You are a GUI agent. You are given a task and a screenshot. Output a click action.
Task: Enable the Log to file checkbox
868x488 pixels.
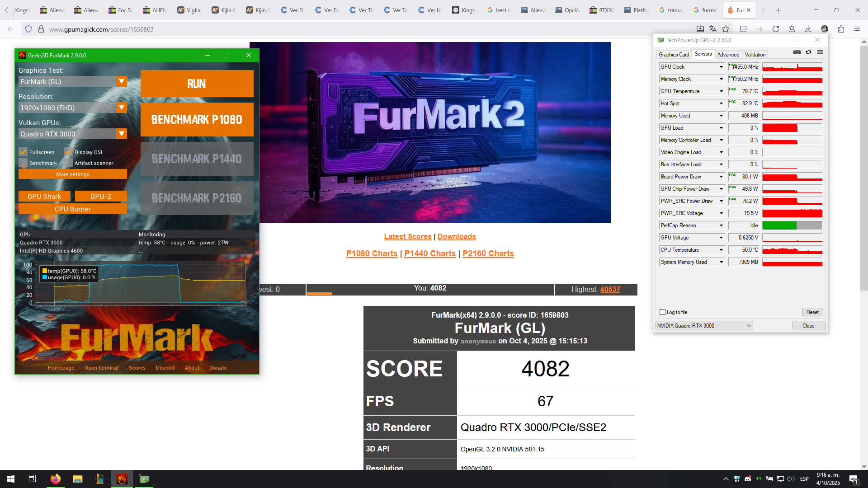[x=663, y=312]
